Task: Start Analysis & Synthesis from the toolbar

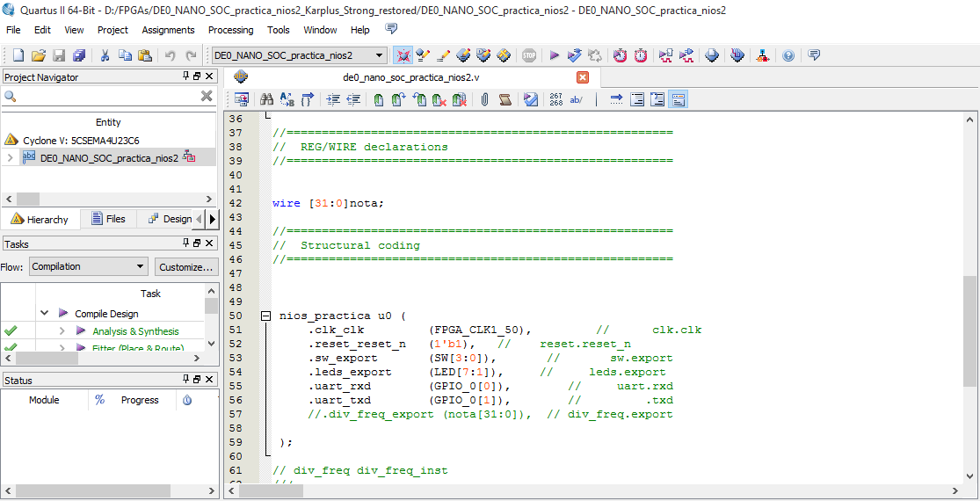Action: pos(574,55)
